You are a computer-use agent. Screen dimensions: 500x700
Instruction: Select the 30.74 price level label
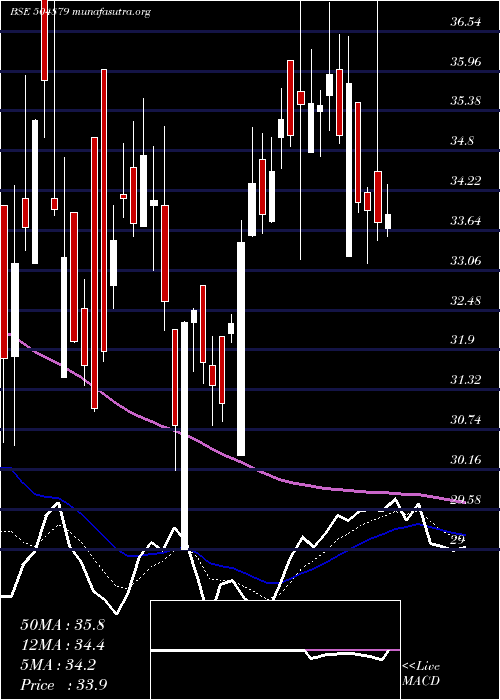point(466,420)
